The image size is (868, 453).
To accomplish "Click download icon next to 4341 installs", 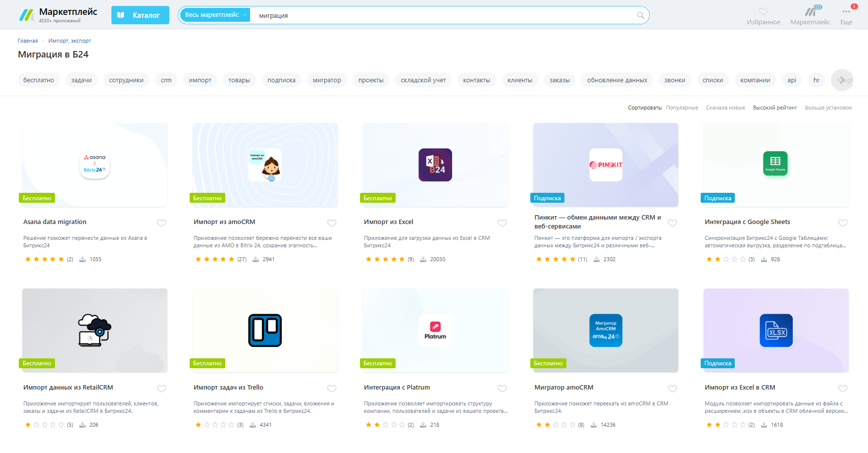I will pos(253,425).
